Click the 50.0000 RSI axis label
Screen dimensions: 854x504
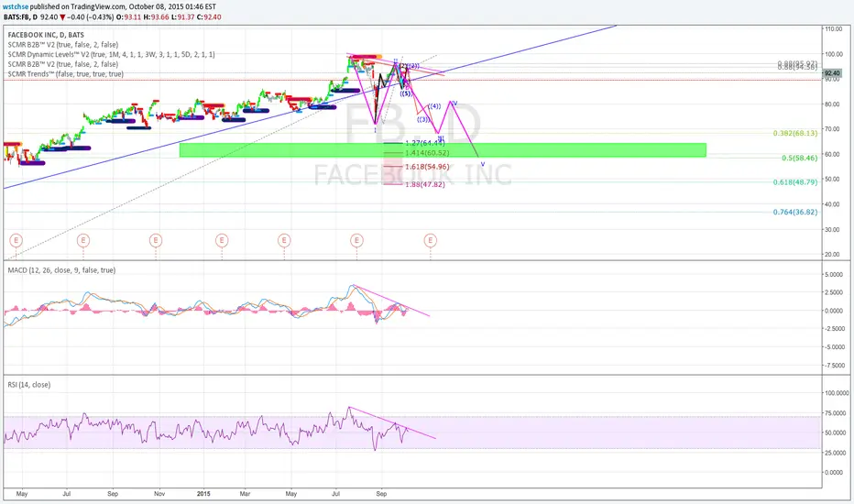836,433
